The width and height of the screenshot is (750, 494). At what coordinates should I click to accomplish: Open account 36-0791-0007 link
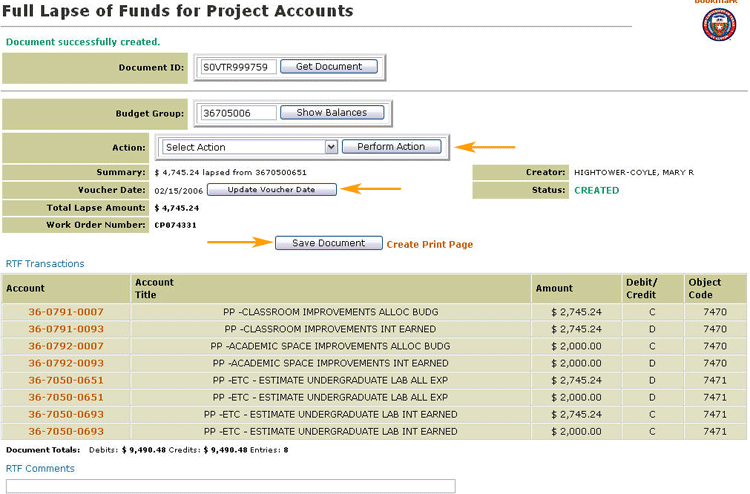66,312
